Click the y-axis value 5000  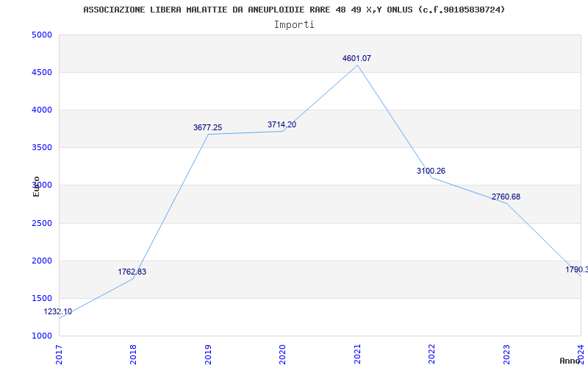(42, 35)
